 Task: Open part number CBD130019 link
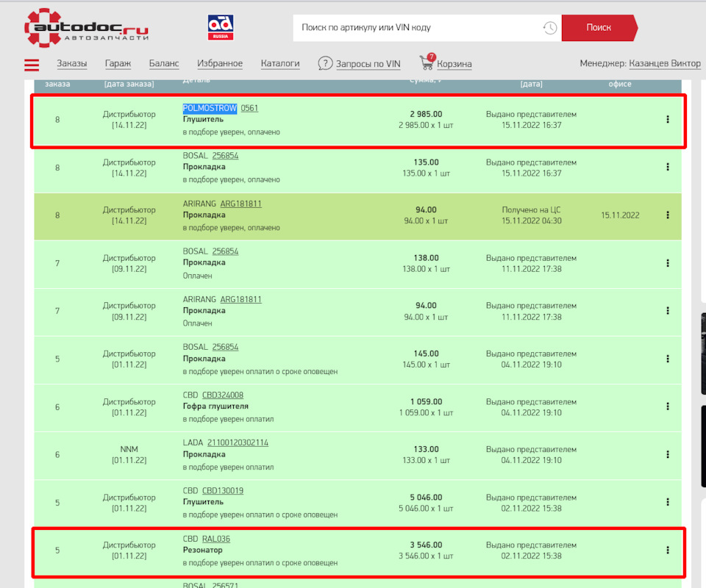point(223,491)
